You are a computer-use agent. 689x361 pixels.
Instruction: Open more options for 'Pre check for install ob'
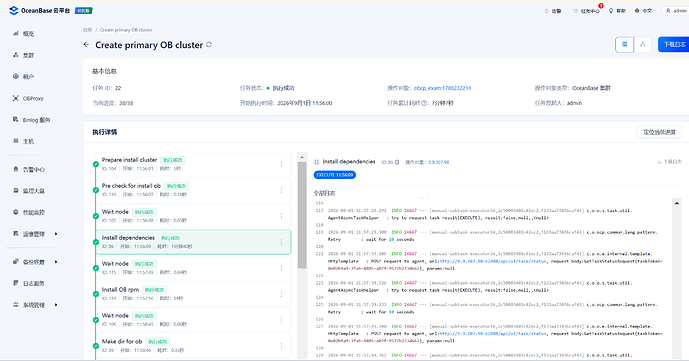[281, 190]
